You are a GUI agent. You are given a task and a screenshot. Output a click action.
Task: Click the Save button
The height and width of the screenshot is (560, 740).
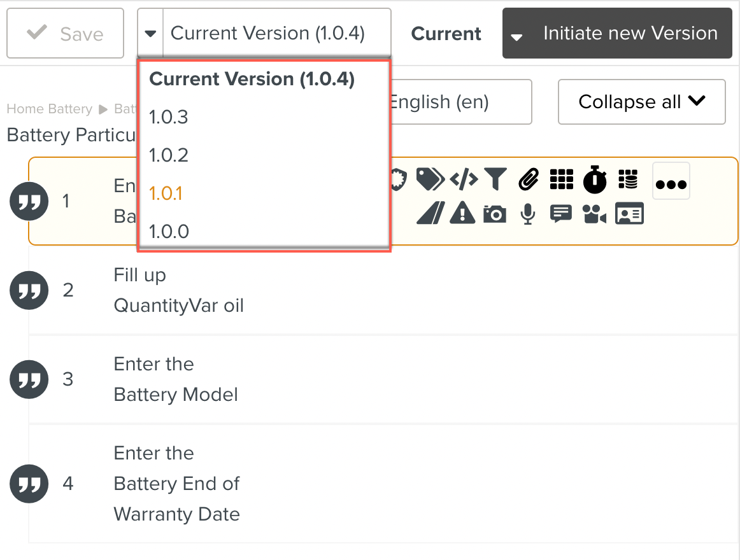[x=65, y=33]
